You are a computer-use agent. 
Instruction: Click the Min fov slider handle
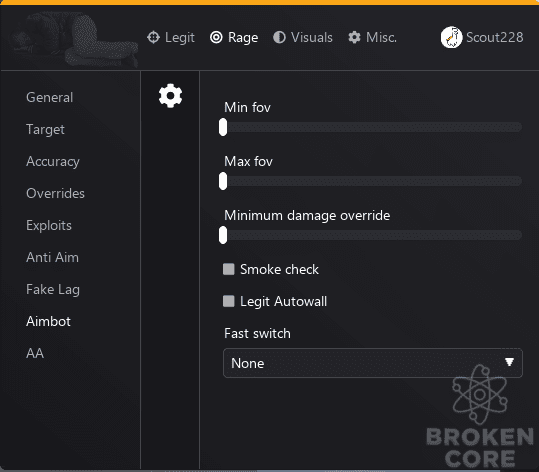click(223, 127)
